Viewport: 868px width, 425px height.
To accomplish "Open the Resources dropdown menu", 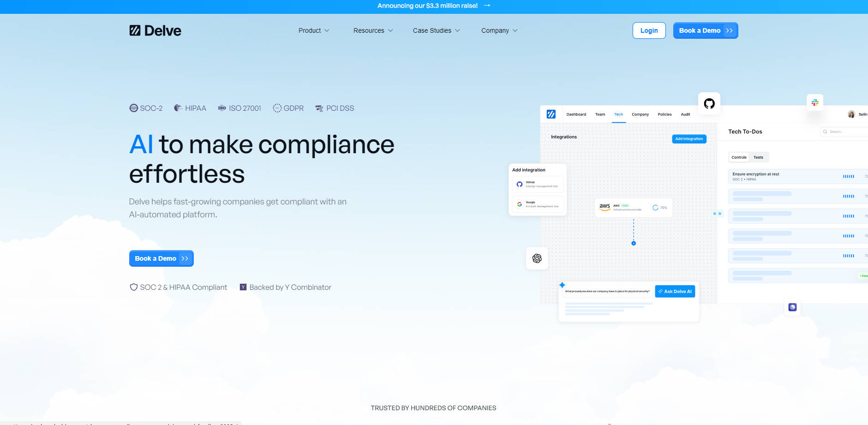I will tap(373, 30).
